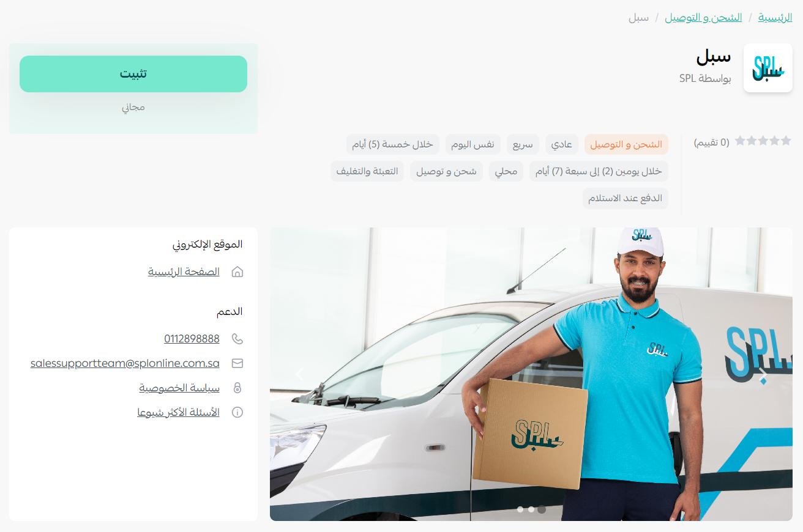Viewport: 803px width, 532px height.
Task: Click the salessupportteam@splonline.com.sa email link
Action: [x=125, y=363]
